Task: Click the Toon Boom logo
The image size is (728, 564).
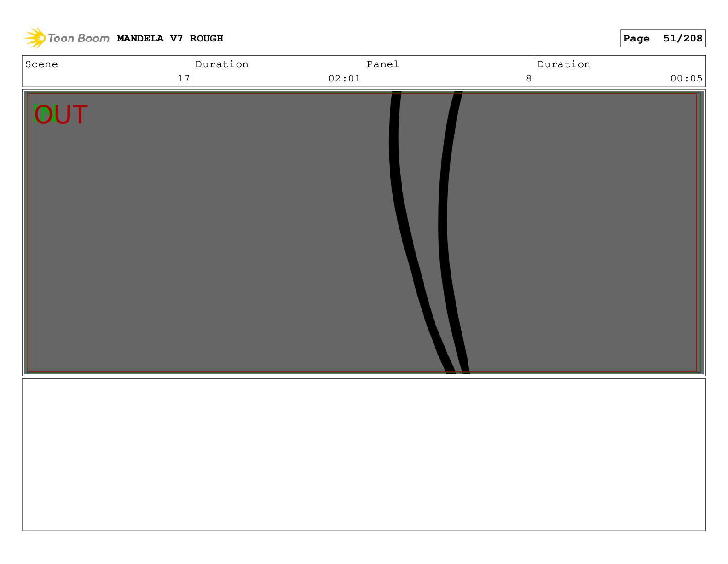Action: (66, 38)
